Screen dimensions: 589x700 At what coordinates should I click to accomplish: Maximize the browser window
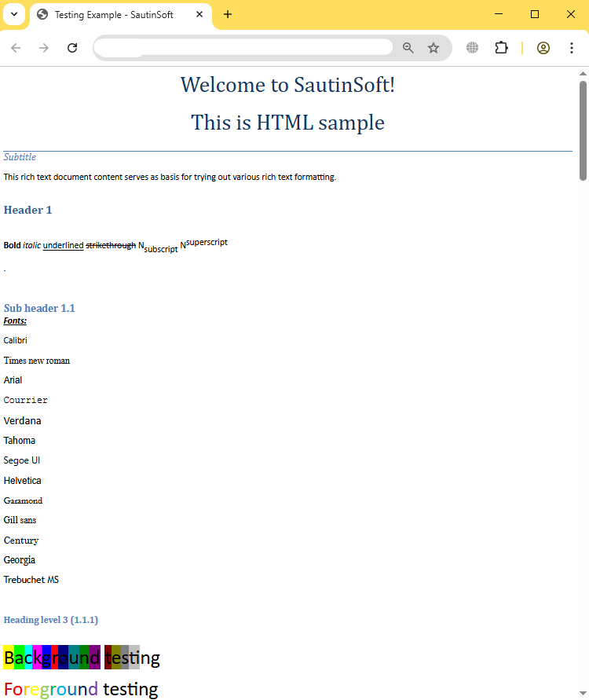click(535, 14)
